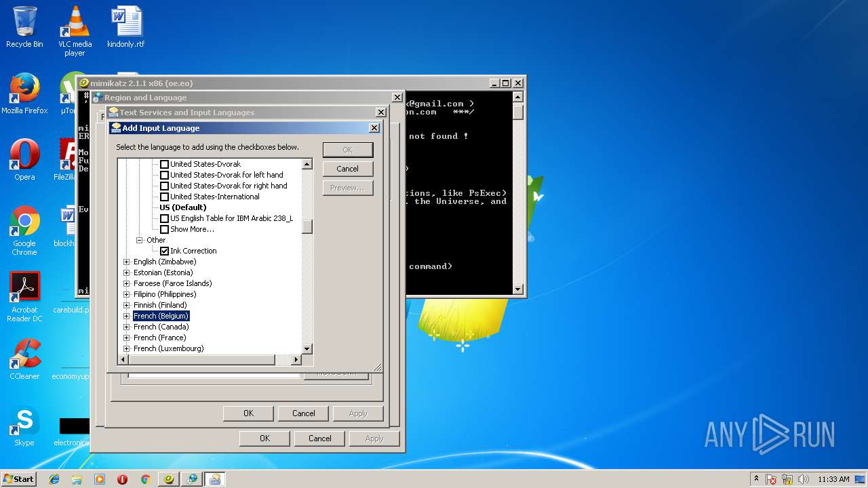Open Windows Explorer folder taskbar icon
Image resolution: width=868 pixels, height=488 pixels.
click(x=77, y=479)
